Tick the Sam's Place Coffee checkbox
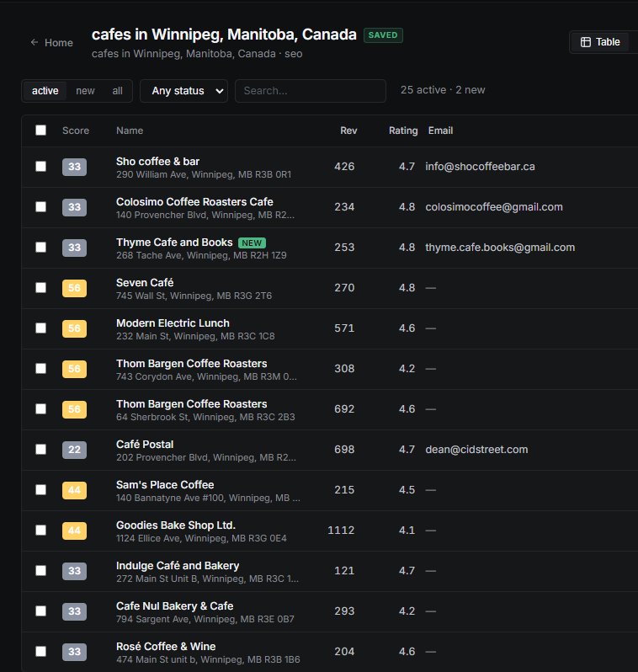Viewport: 638px width, 672px height. pyautogui.click(x=40, y=490)
